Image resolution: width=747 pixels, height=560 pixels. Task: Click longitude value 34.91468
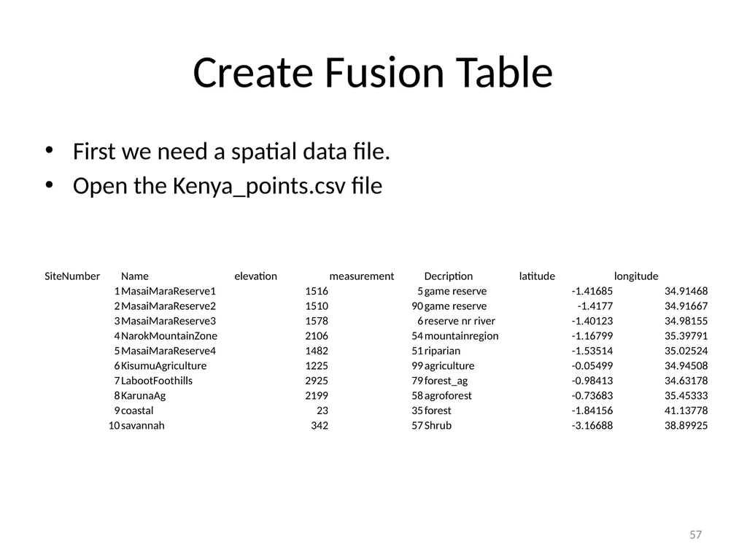pyautogui.click(x=686, y=291)
